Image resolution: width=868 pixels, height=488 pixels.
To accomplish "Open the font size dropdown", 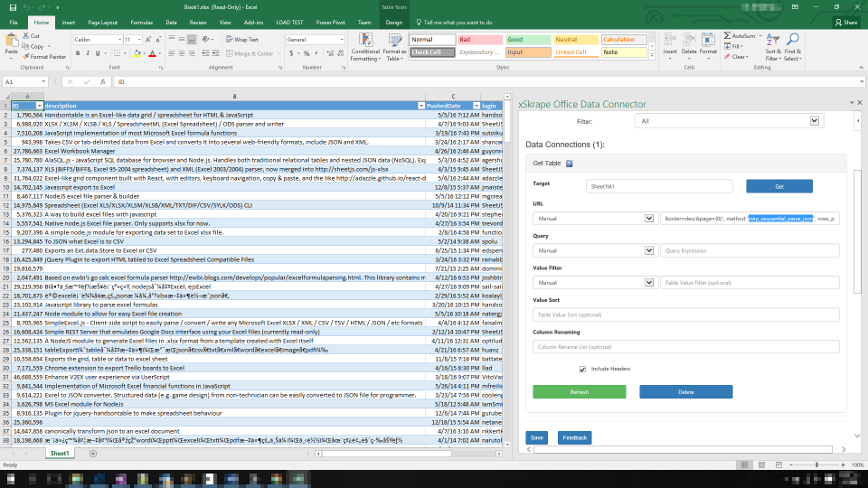I will coord(139,40).
